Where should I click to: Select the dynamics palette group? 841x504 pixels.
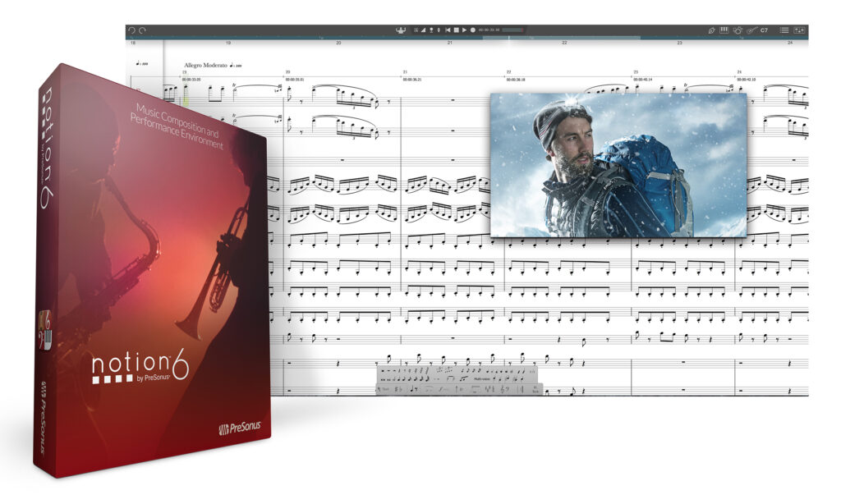(443, 389)
